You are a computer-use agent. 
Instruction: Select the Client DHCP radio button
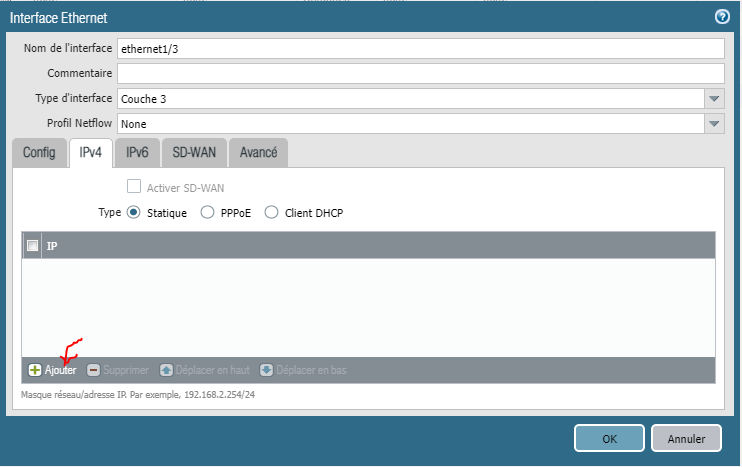point(271,212)
